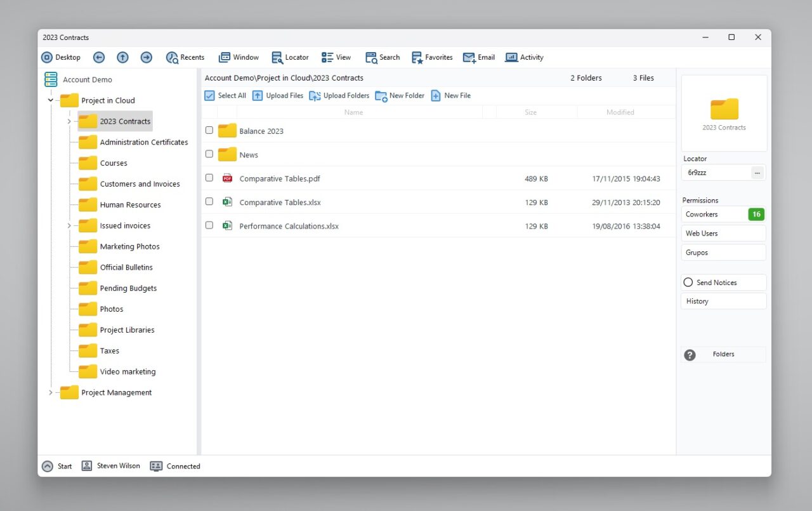The width and height of the screenshot is (812, 511).
Task: Create a New Folder
Action: point(400,95)
